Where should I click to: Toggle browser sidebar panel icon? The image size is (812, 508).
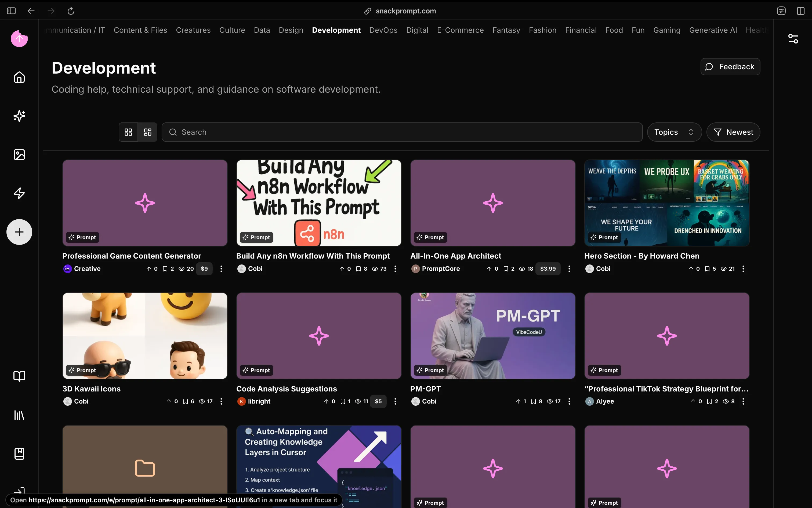[x=12, y=11]
